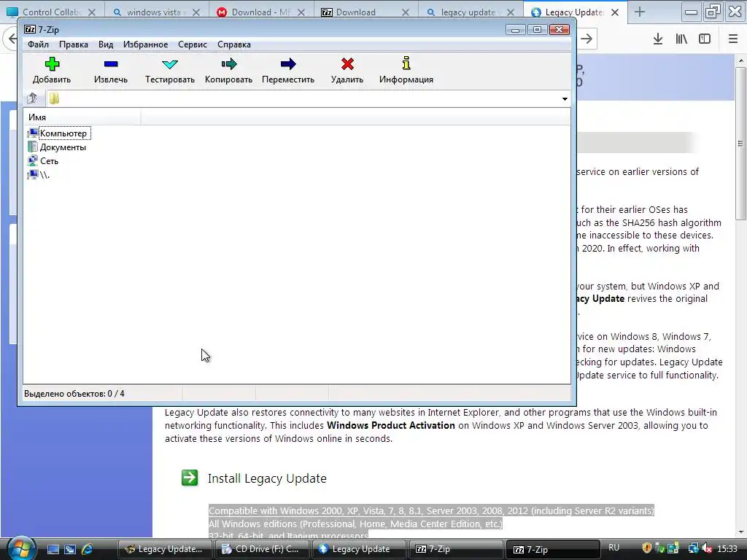Select the \\. device item icon
Image resolution: width=747 pixels, height=560 pixels.
pyautogui.click(x=32, y=175)
